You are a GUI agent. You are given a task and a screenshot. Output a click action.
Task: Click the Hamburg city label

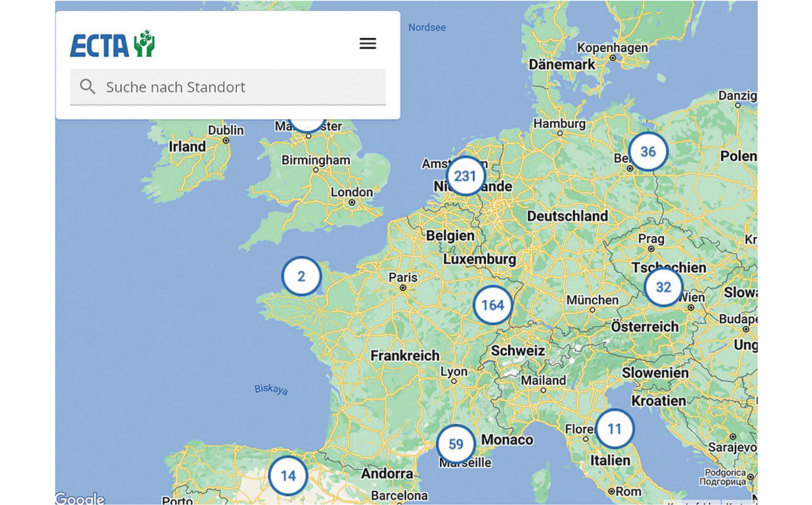(x=560, y=124)
